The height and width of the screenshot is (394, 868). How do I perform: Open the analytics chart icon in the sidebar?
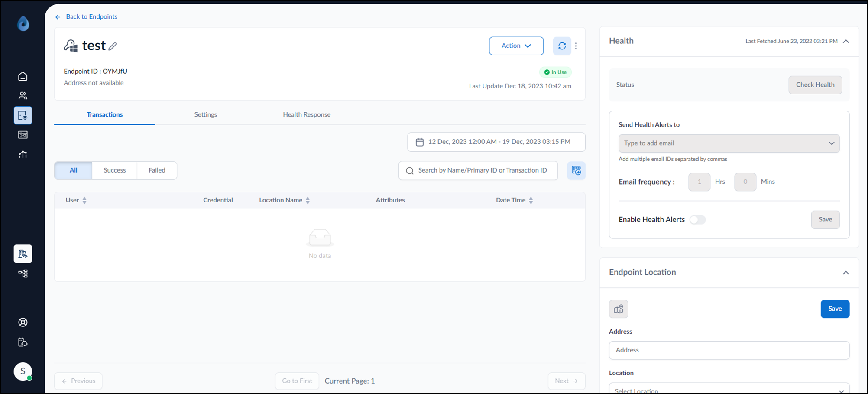23,154
